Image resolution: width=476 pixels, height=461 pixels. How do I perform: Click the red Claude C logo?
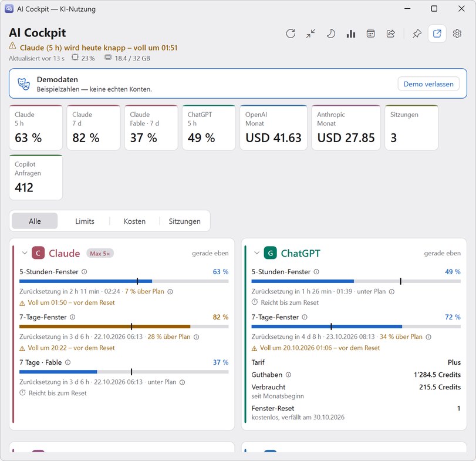pyautogui.click(x=38, y=253)
